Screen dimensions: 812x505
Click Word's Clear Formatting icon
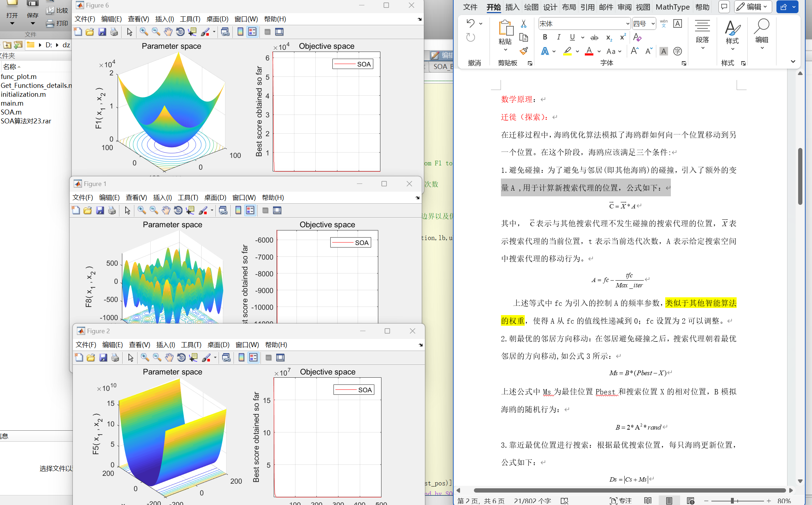637,37
